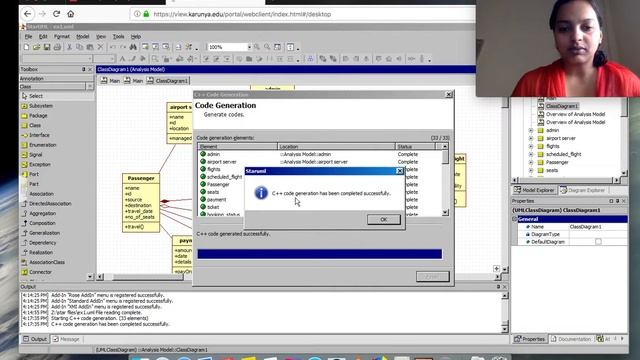
Task: Click the browser Back arrow button
Action: (x=27, y=14)
